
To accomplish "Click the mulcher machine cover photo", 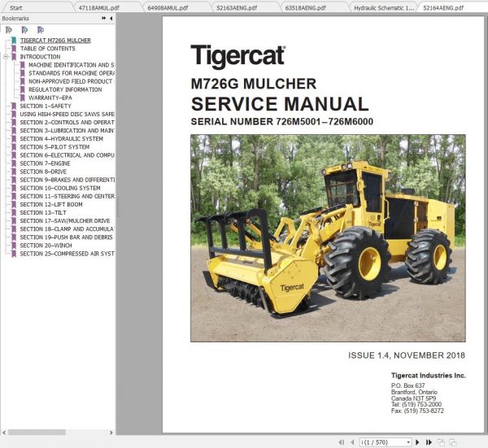I will (x=328, y=238).
